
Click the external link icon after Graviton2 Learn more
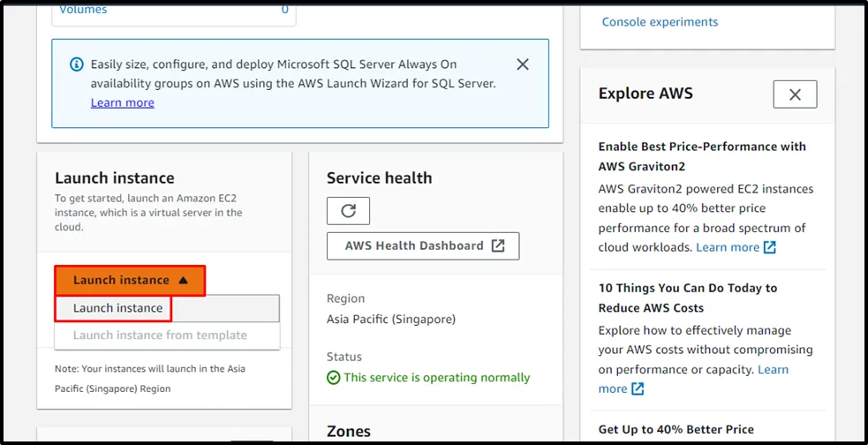(x=769, y=248)
